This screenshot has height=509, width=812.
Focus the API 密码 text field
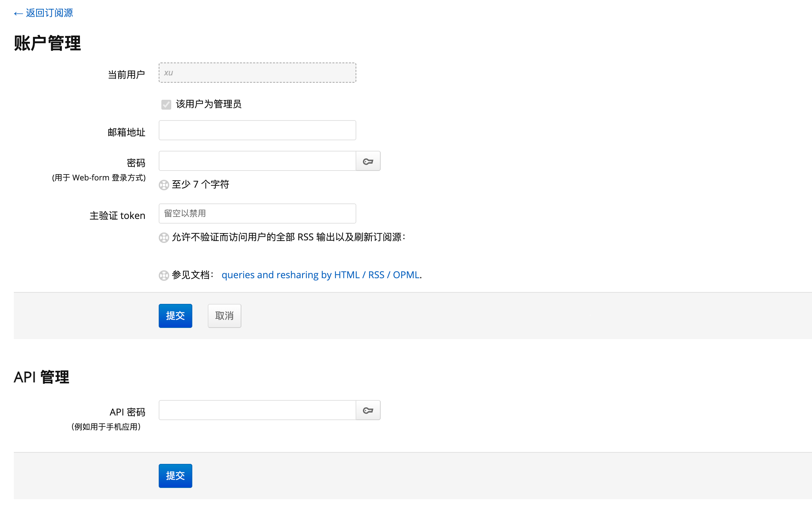tap(257, 410)
